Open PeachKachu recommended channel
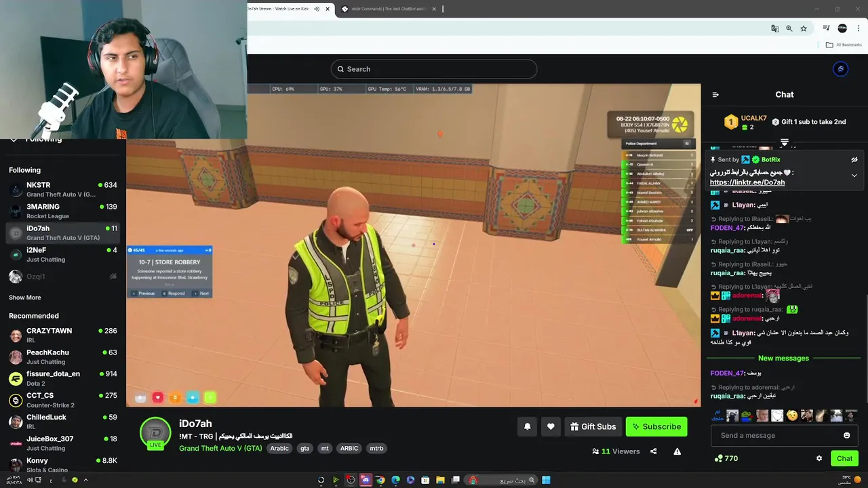The width and height of the screenshot is (868, 488). 63,357
